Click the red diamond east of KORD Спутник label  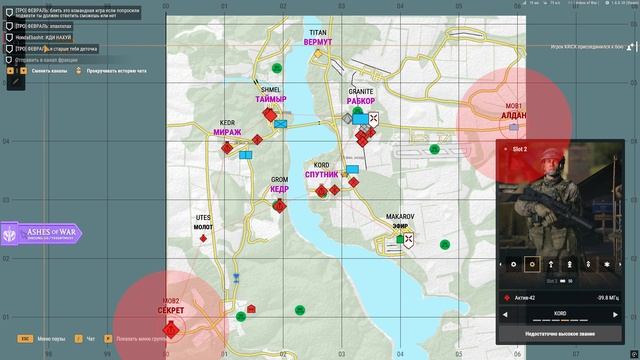354,182
